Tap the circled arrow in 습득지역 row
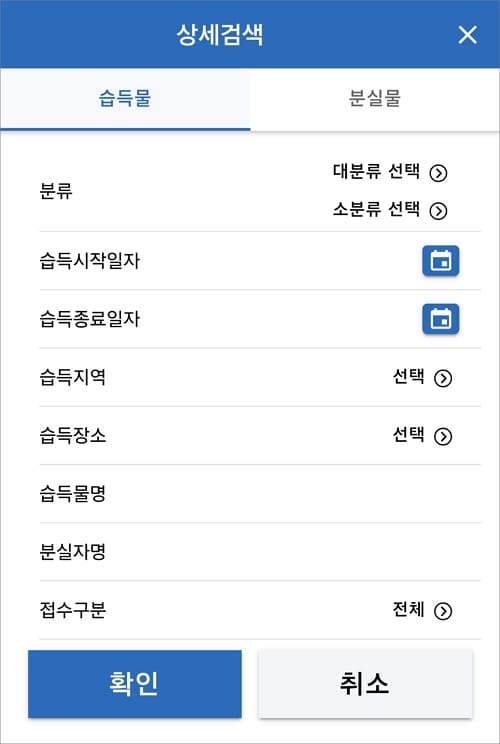Viewport: 500px width, 744px height. click(443, 379)
